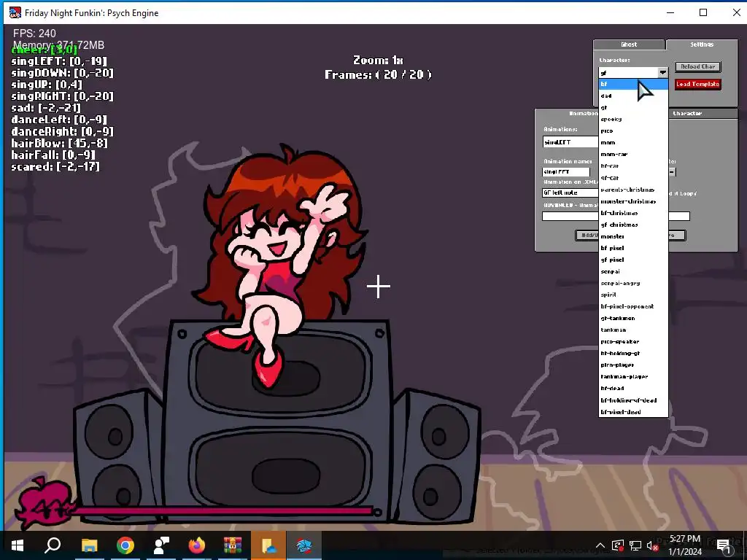Click the muted volume speaker tray icon
The image size is (747, 560).
(x=653, y=545)
